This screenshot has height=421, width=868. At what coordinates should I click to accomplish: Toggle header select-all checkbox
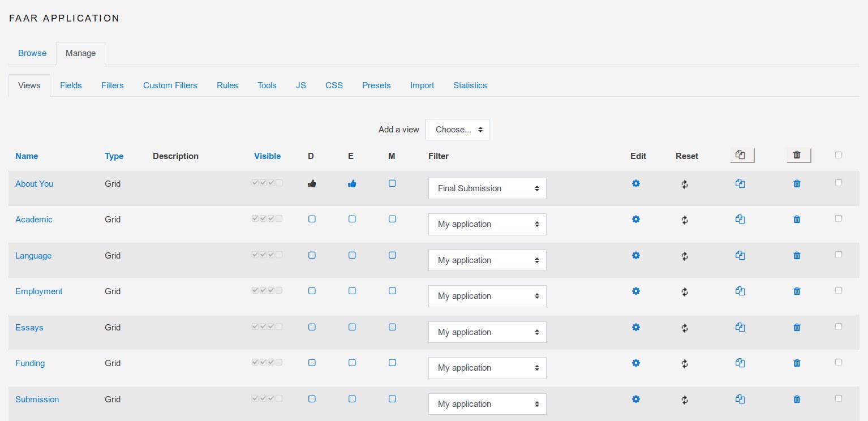pyautogui.click(x=839, y=155)
